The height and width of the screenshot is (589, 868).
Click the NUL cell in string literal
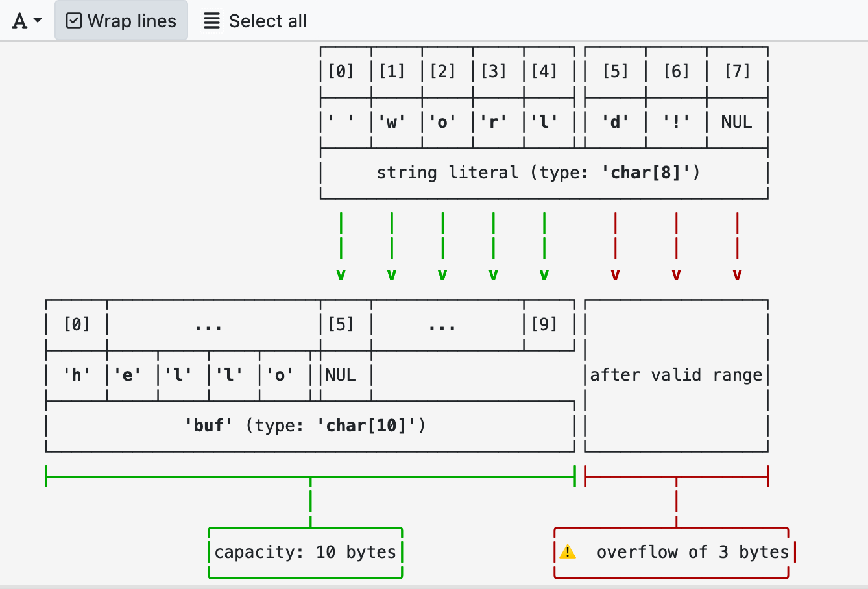(737, 122)
